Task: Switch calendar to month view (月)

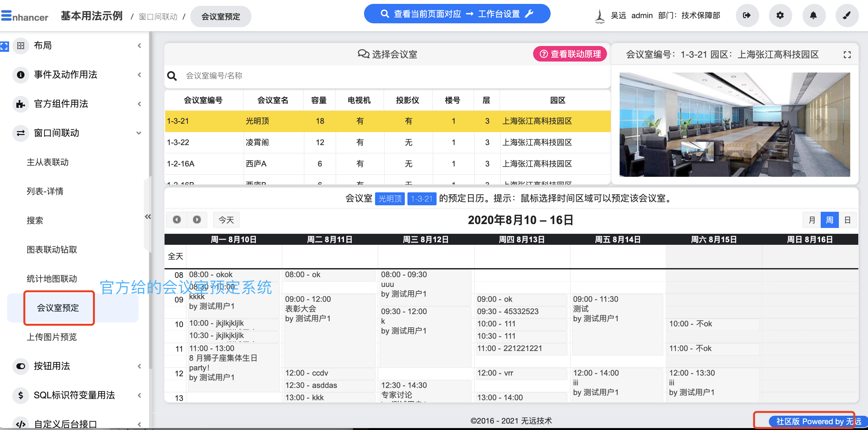Action: click(x=812, y=220)
